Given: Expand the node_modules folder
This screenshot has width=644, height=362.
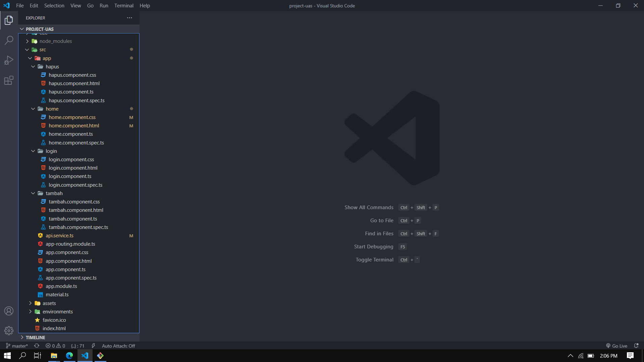Looking at the screenshot, I should tap(55, 41).
